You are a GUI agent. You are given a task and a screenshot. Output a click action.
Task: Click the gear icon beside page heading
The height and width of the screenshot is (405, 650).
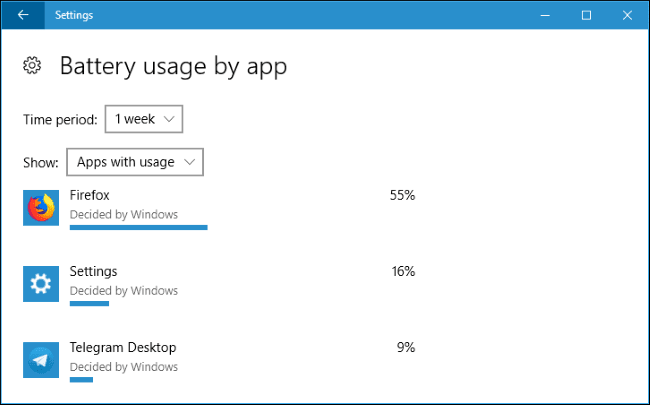(x=32, y=65)
